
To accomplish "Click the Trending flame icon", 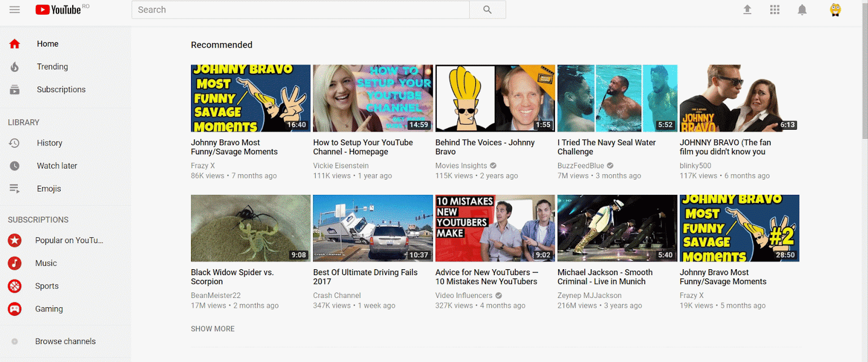I will [x=15, y=67].
